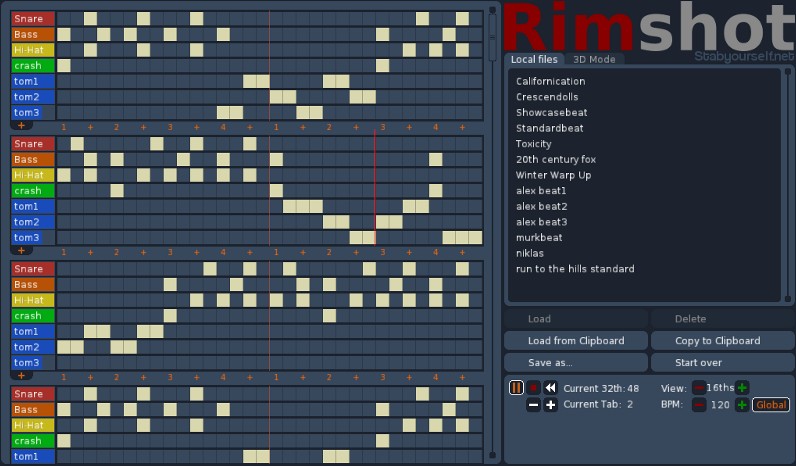This screenshot has width=796, height=466.
Task: Select the Snare label in the third pattern
Action: (32, 269)
